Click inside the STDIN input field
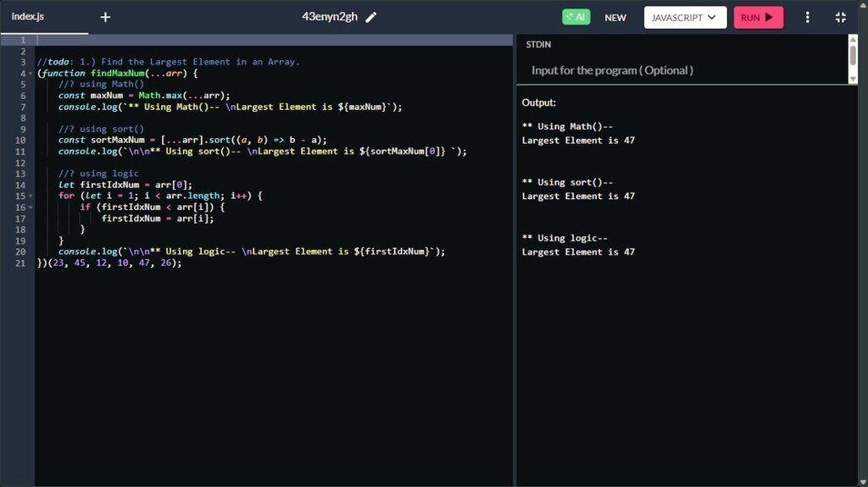Viewport: 868px width, 487px height. 682,70
